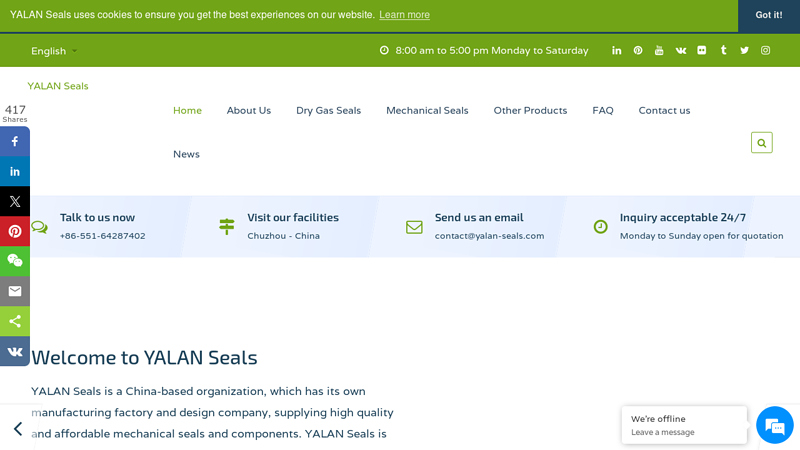Share via LinkedIn sidebar button

coord(15,171)
